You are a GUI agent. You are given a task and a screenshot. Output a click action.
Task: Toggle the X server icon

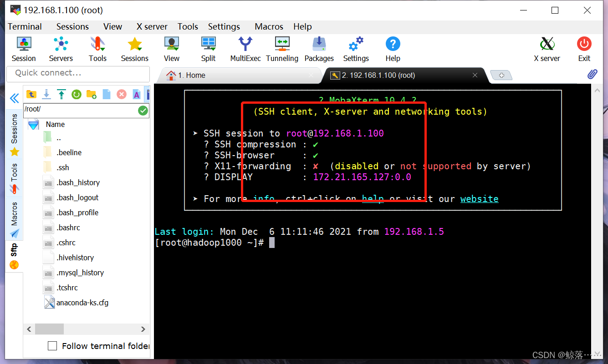point(547,49)
